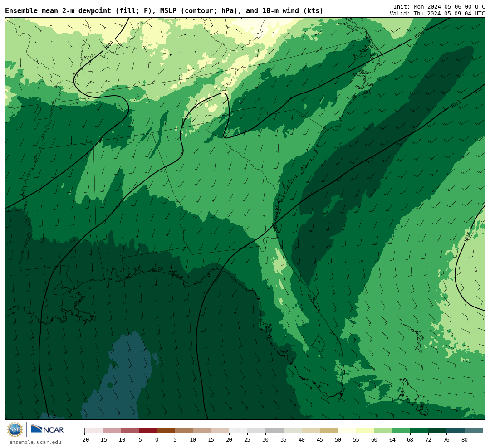Pick the 40 to 45 tan swatch
Screen dimensions: 490x448
[x=311, y=431]
